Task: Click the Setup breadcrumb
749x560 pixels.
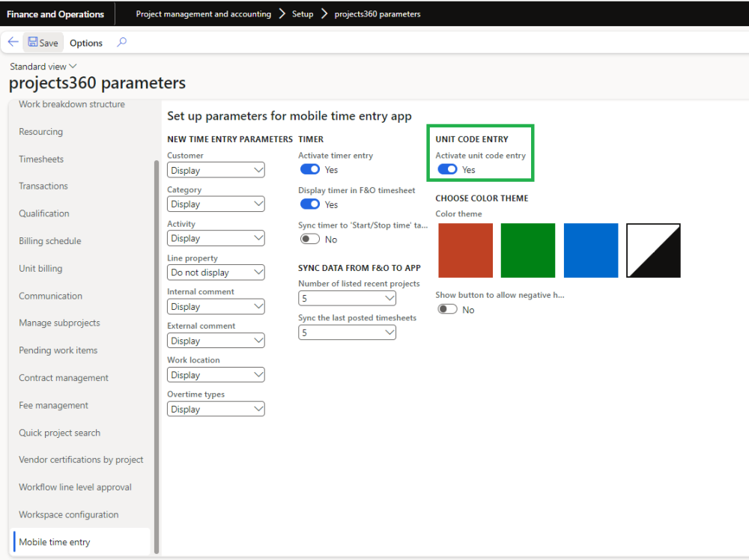Action: tap(303, 13)
